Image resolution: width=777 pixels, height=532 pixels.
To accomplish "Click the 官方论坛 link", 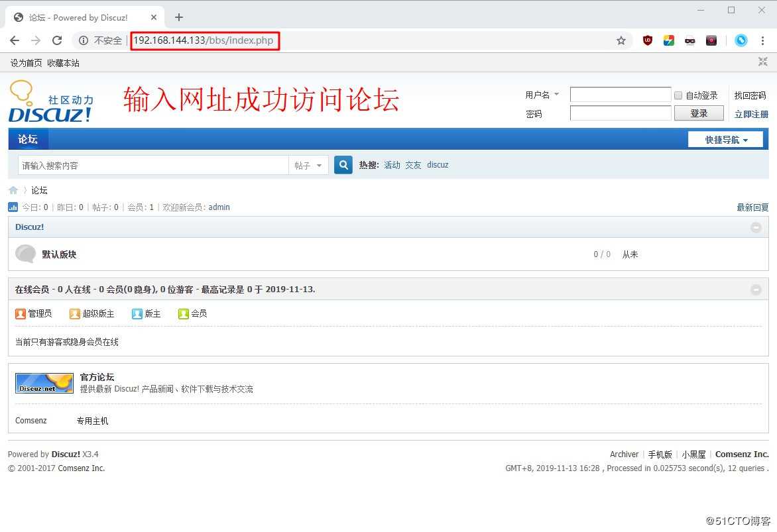I will coord(97,377).
